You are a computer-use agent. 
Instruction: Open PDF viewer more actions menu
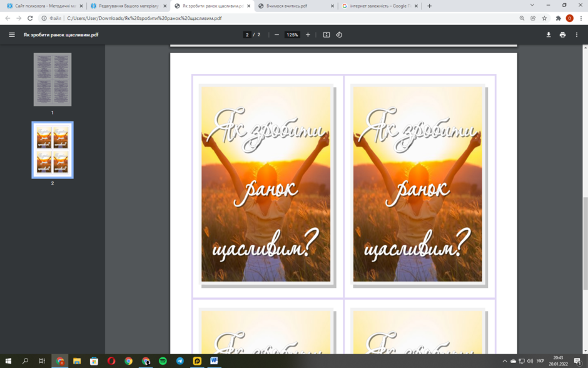[x=577, y=35]
